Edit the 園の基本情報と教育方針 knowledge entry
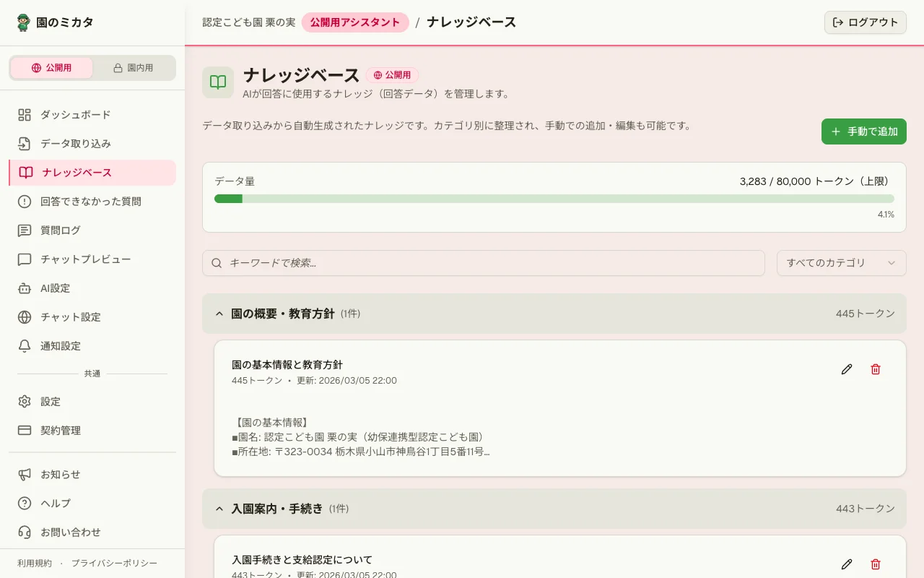Screen dimensions: 924x578 [847, 369]
